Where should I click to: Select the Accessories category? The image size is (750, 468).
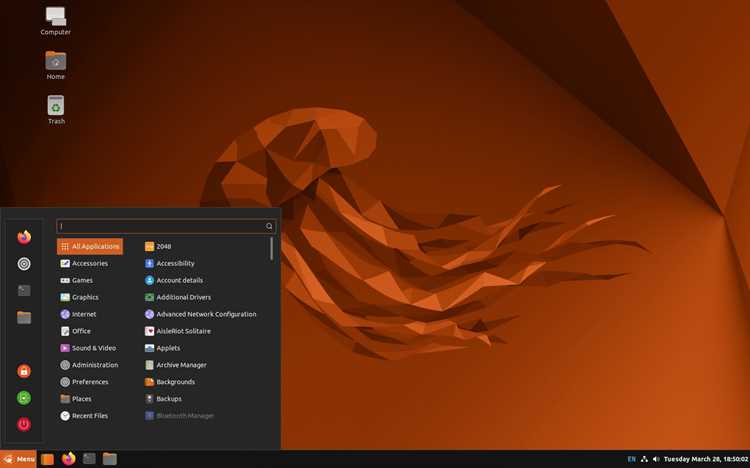[x=84, y=263]
